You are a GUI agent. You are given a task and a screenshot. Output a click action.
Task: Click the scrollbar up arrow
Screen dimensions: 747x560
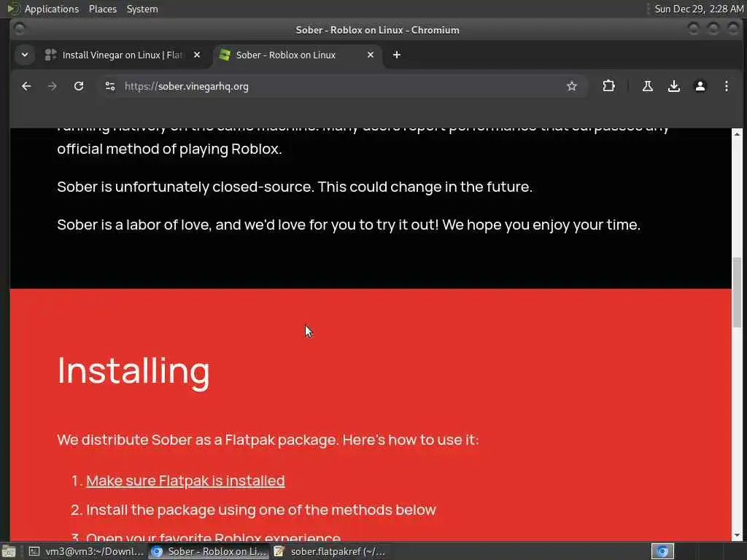coord(737,134)
